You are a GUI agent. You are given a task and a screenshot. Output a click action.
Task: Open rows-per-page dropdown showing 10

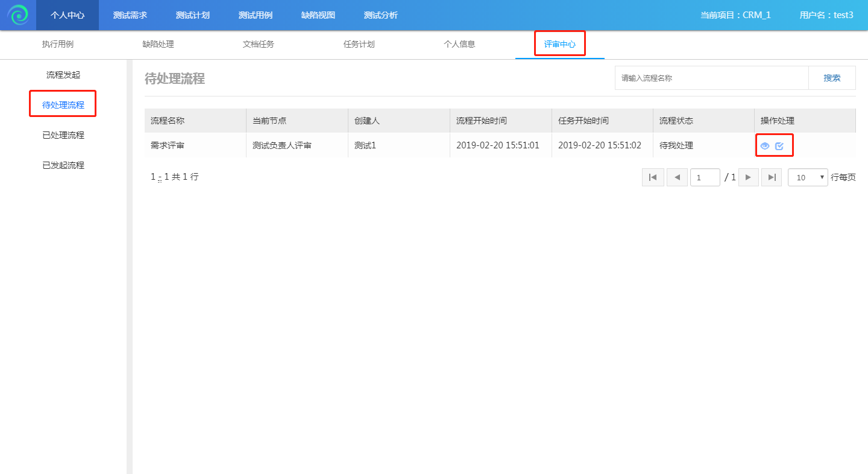point(808,177)
